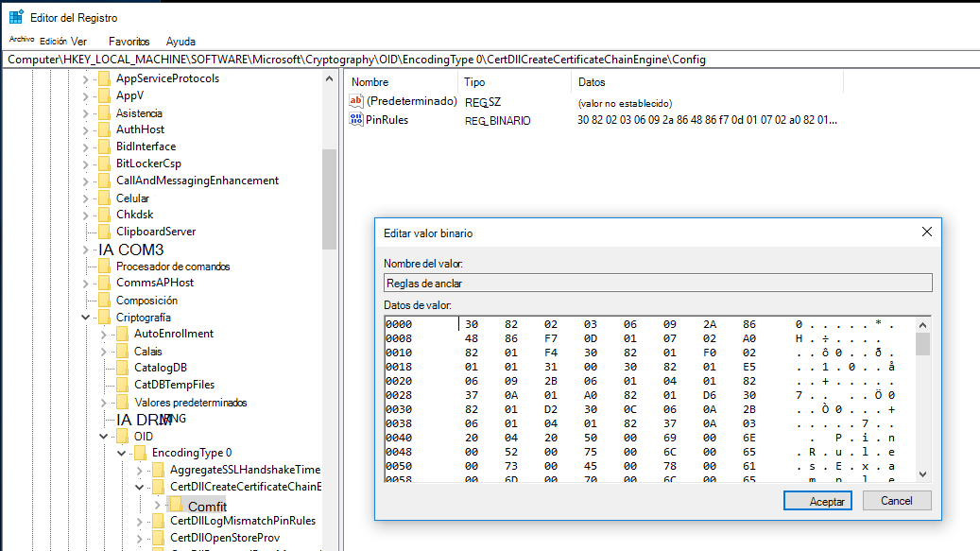This screenshot has width=980, height=551.
Task: Expand the CertDllOpenStoreProv tree node
Action: coord(139,538)
